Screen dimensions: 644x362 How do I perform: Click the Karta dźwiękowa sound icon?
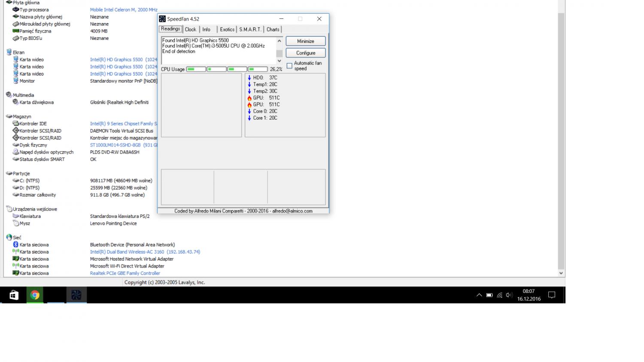16,102
